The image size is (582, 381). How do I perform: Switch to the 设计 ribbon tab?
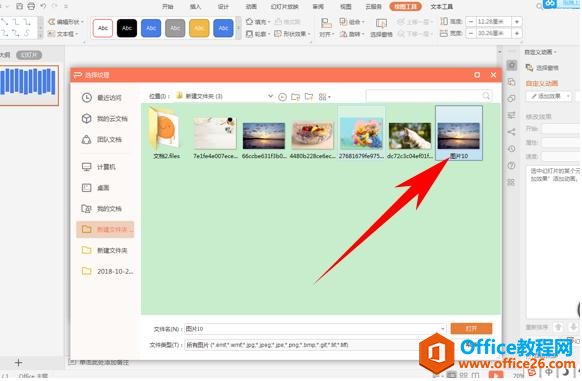(223, 6)
